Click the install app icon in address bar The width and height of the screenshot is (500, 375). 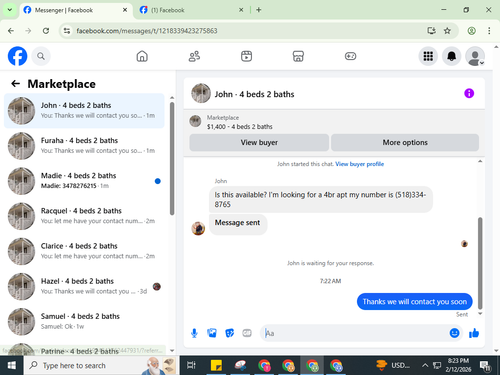431,31
